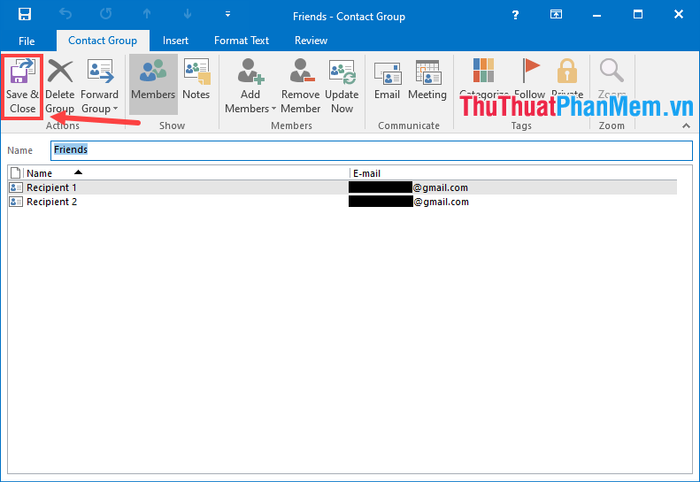
Task: Collapse the ribbon using the chevron
Action: pyautogui.click(x=685, y=127)
